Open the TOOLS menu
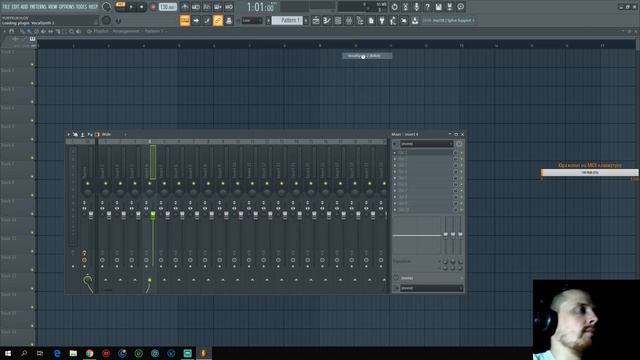This screenshot has width=640, height=360. (x=81, y=7)
